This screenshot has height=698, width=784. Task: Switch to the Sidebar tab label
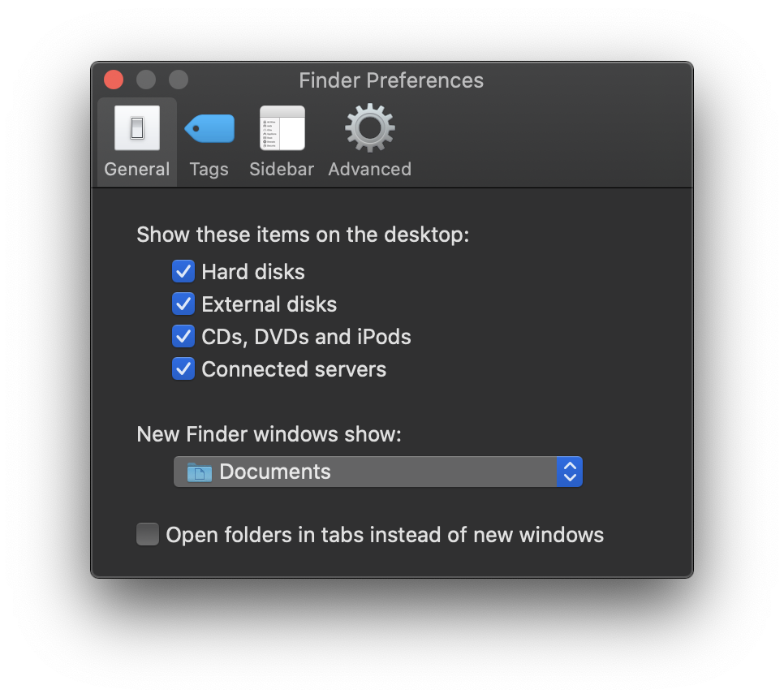tap(282, 170)
